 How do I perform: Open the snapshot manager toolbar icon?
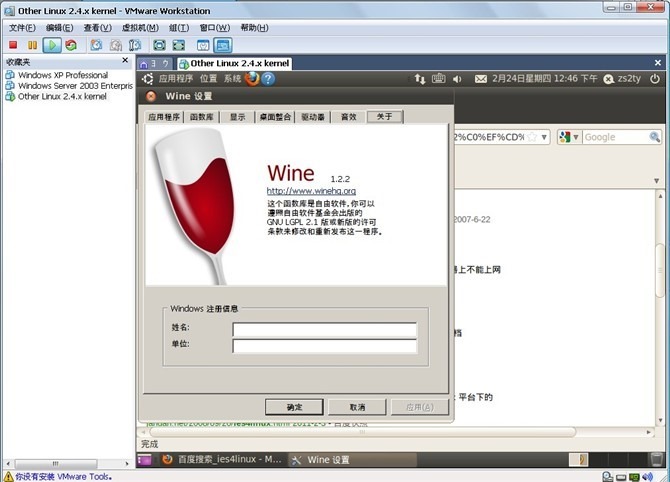(135, 45)
